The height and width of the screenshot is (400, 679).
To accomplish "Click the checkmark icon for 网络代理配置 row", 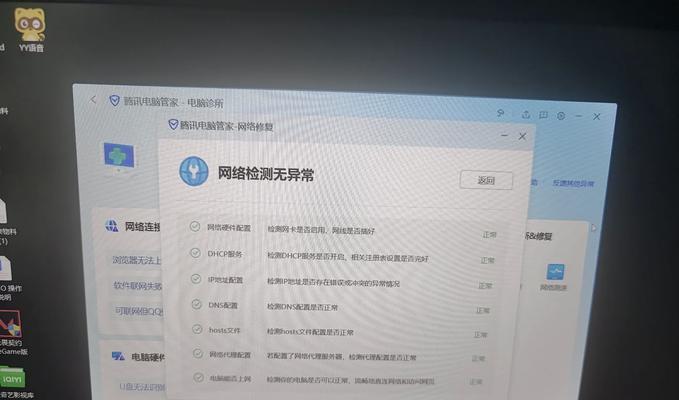I will point(198,354).
